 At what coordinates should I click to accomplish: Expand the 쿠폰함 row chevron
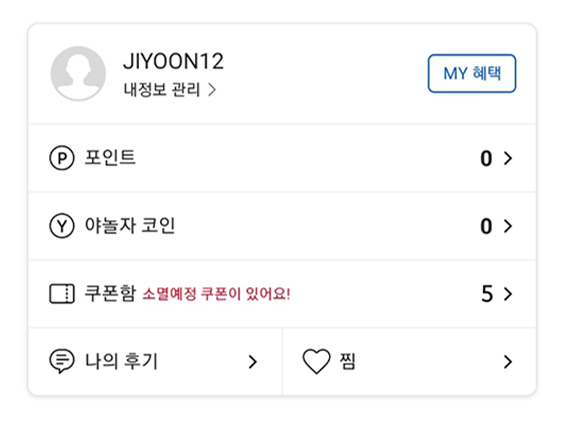click(508, 294)
